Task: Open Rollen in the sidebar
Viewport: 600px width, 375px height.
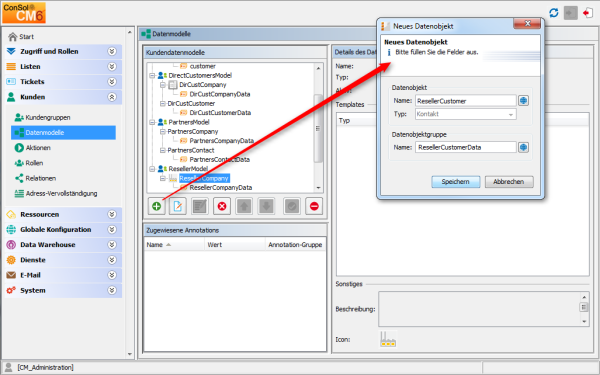Action: [x=29, y=163]
